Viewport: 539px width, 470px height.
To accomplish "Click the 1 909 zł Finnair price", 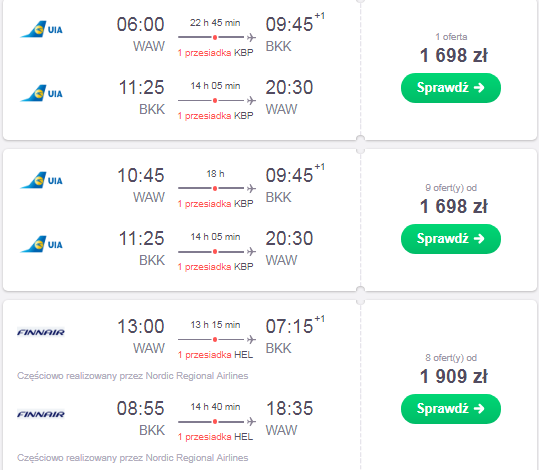I will point(453,376).
